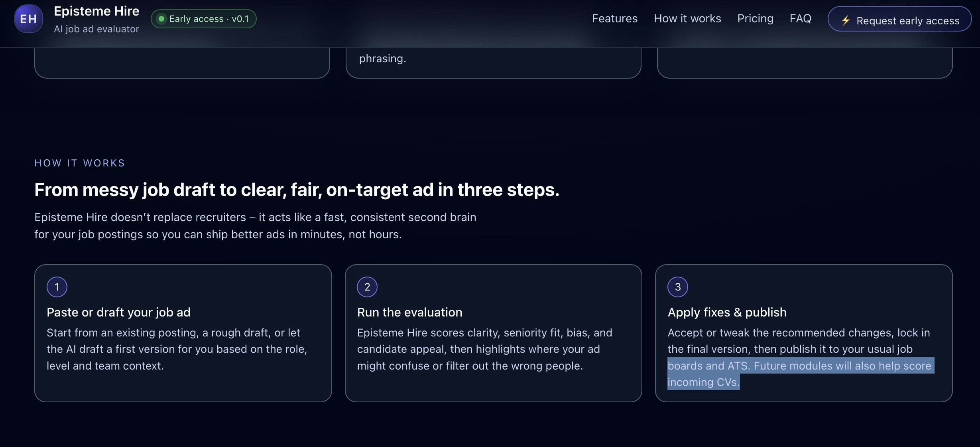Select the step 2 number circle
Viewport: 980px width, 447px height.
367,287
